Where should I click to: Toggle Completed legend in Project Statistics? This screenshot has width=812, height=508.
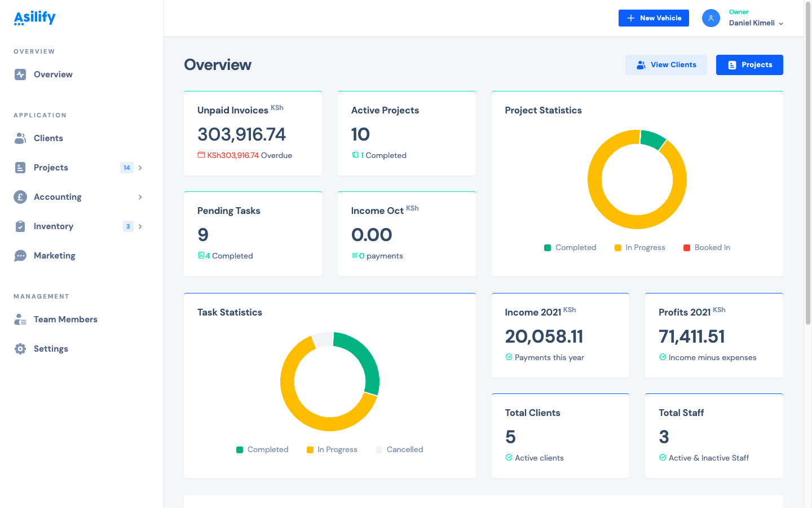click(x=570, y=248)
